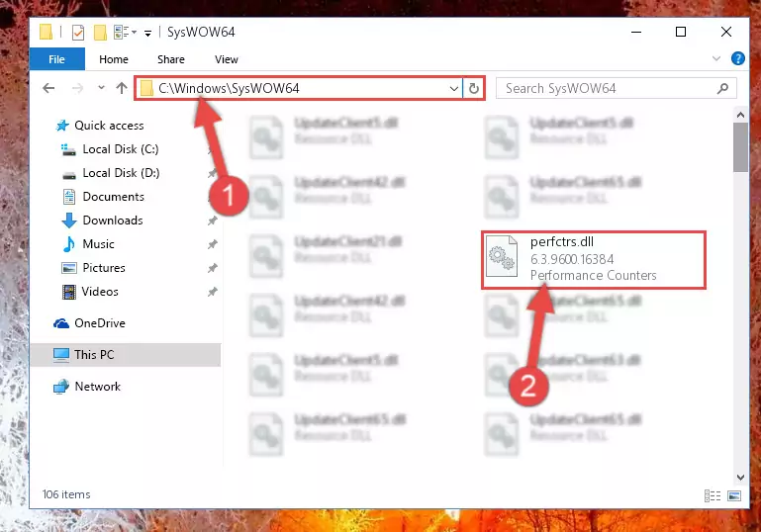Open the recent locations dropdown

click(x=101, y=88)
